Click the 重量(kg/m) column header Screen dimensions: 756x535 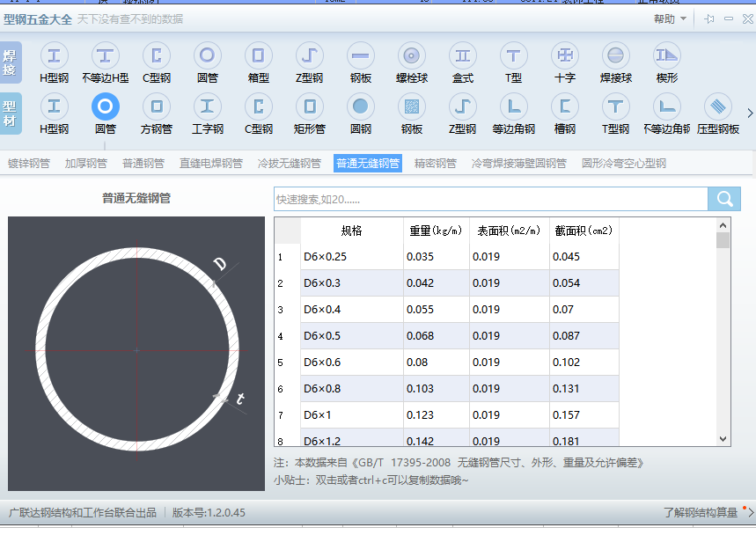point(436,231)
